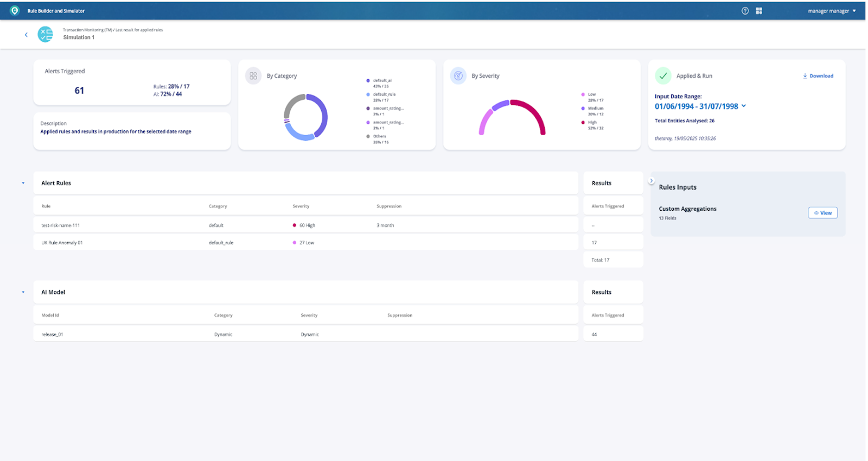
Task: Click the By Category grid icon
Action: click(253, 76)
